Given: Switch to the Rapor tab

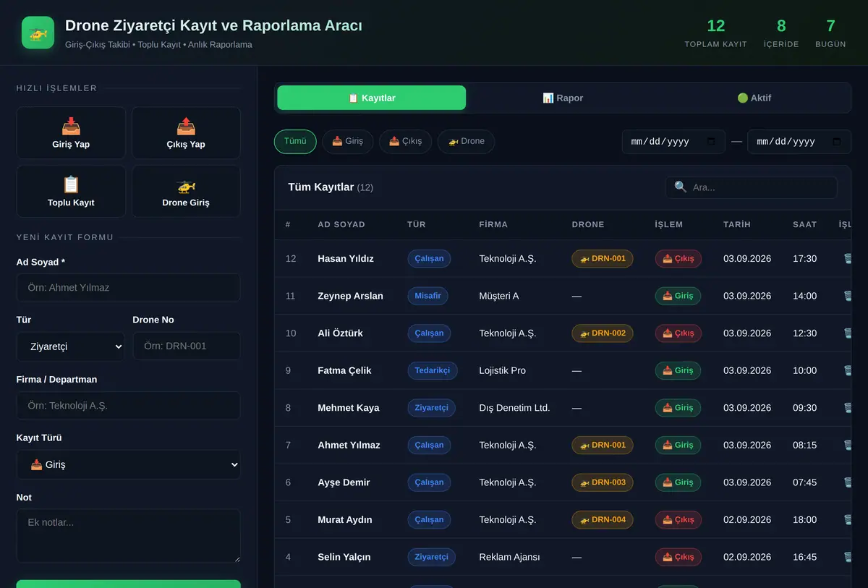Looking at the screenshot, I should pyautogui.click(x=563, y=98).
